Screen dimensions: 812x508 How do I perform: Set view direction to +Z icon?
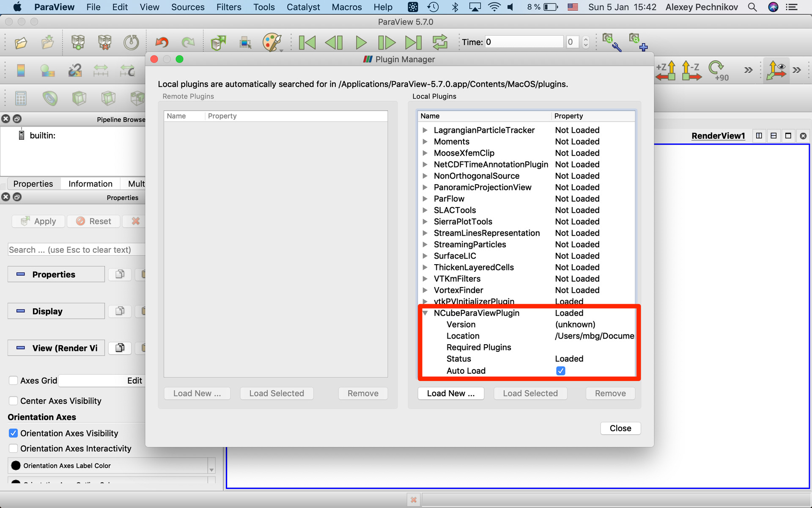tap(666, 71)
